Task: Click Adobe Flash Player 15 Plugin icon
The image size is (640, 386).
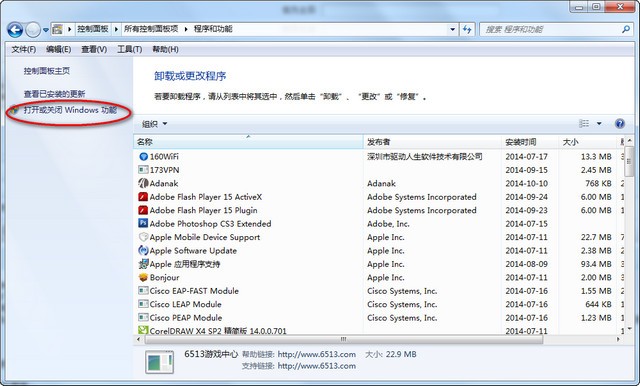Action: pyautogui.click(x=143, y=210)
